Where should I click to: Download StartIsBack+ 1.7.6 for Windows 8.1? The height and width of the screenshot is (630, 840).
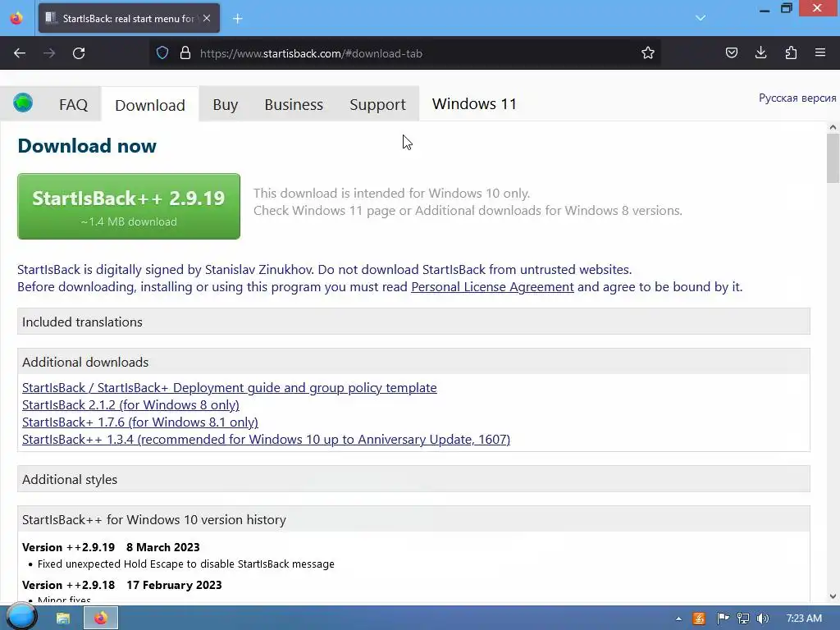pyautogui.click(x=139, y=422)
